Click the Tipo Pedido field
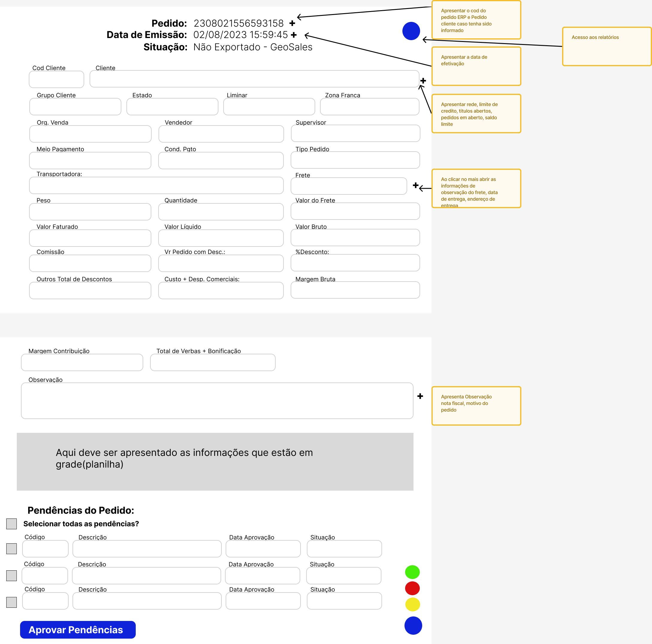 click(355, 160)
